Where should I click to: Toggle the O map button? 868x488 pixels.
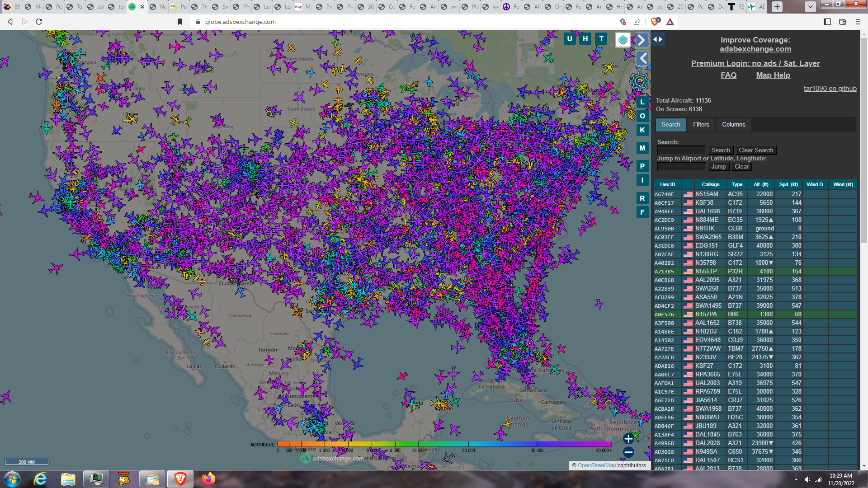(x=642, y=116)
